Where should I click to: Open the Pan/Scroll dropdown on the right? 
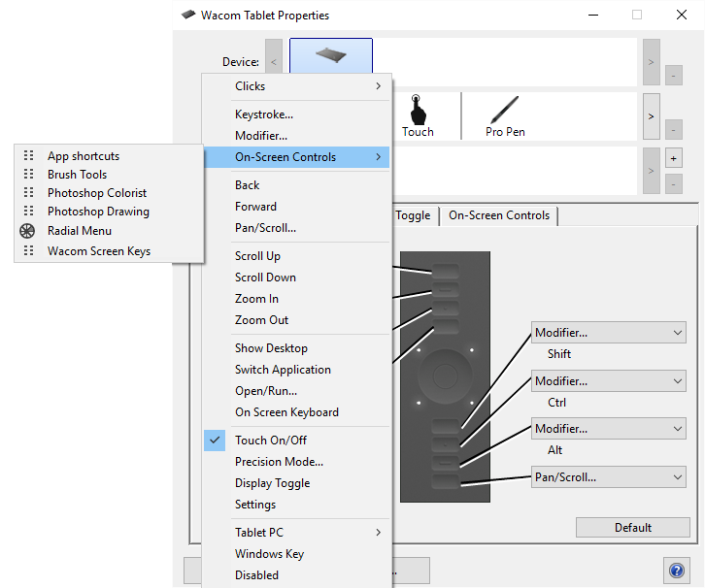609,477
